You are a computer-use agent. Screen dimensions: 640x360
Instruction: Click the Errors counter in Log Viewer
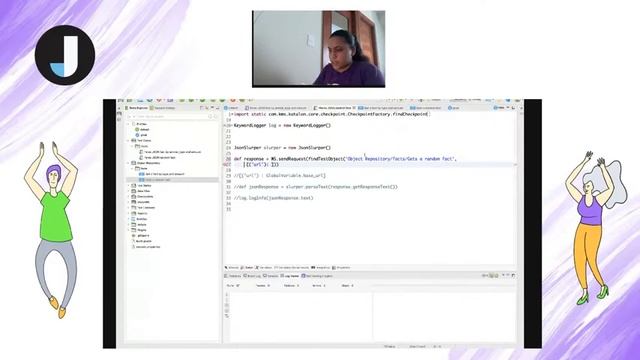point(319,286)
